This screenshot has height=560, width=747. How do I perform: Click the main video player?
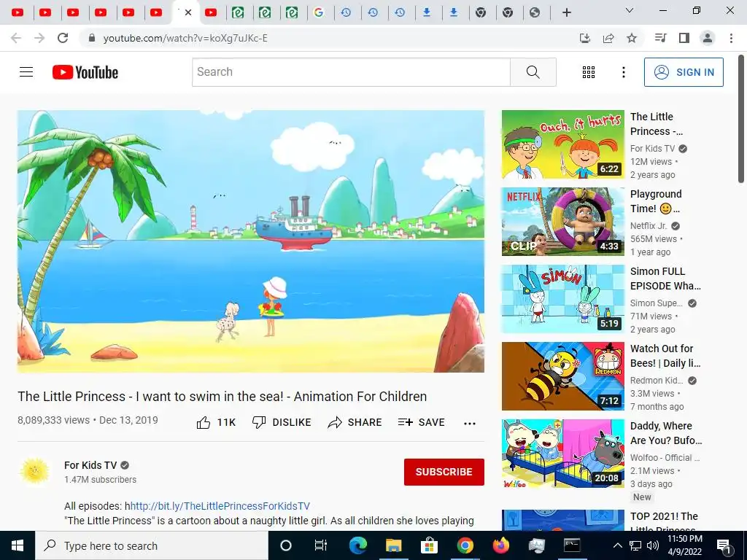[251, 241]
